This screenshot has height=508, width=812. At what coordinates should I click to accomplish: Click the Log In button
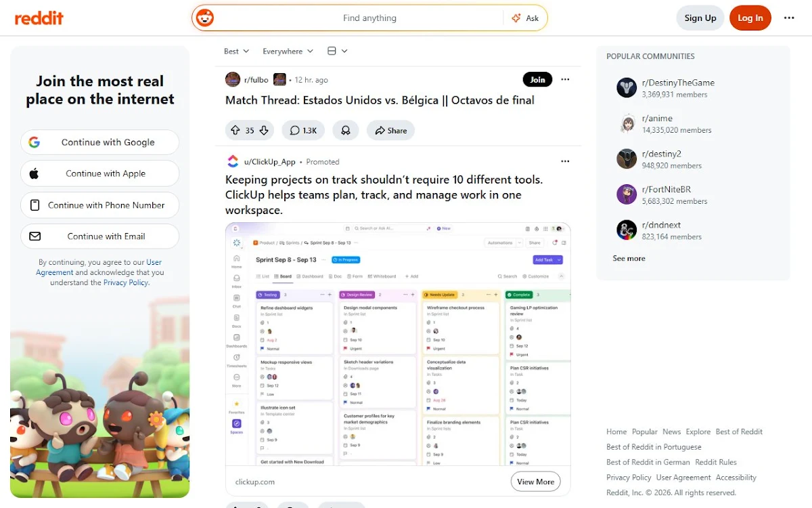point(750,18)
